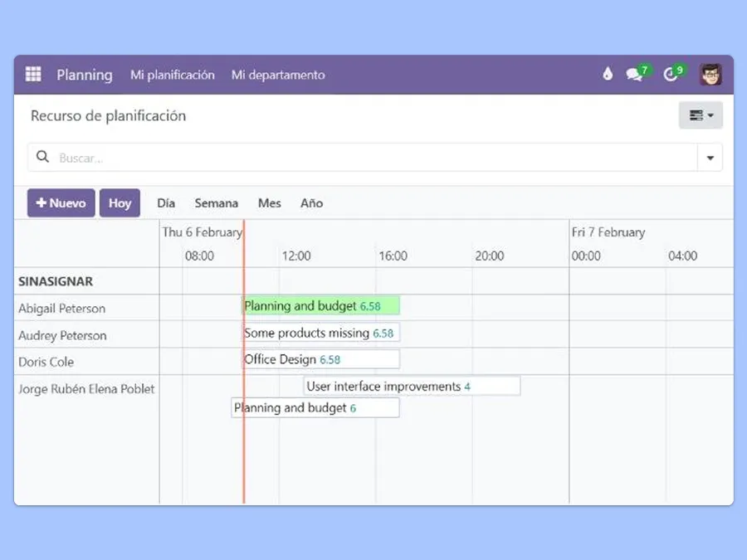Jump to today using the Hoy button
The image size is (747, 560).
pyautogui.click(x=120, y=202)
